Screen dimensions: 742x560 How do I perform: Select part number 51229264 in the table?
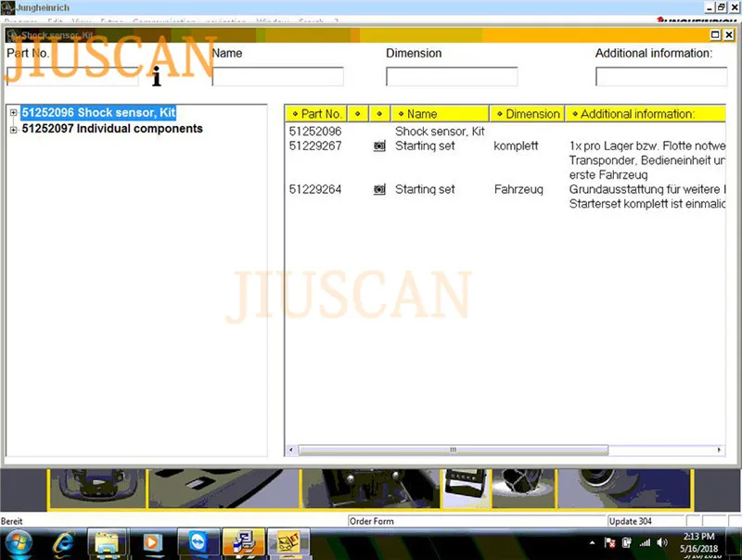click(x=315, y=190)
